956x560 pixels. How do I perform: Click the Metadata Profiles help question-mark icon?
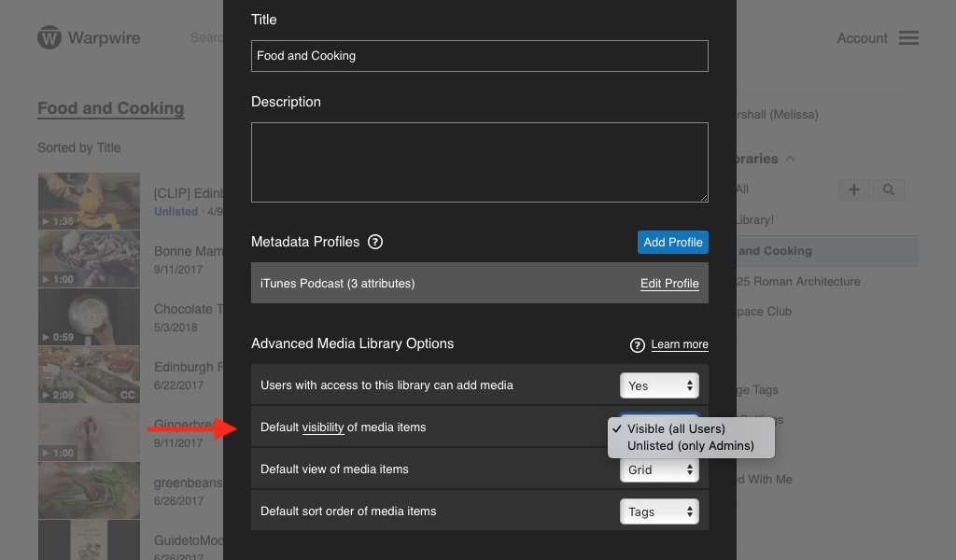(x=375, y=242)
